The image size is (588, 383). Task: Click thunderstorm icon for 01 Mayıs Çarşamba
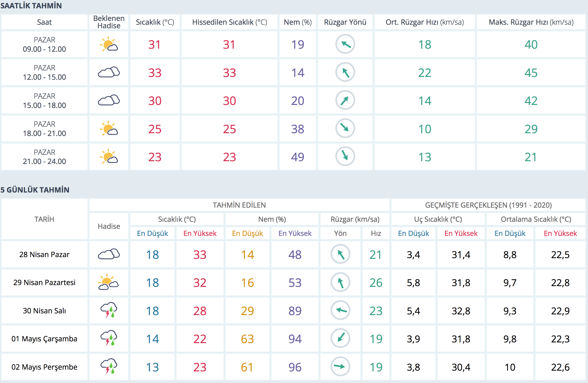point(109,338)
